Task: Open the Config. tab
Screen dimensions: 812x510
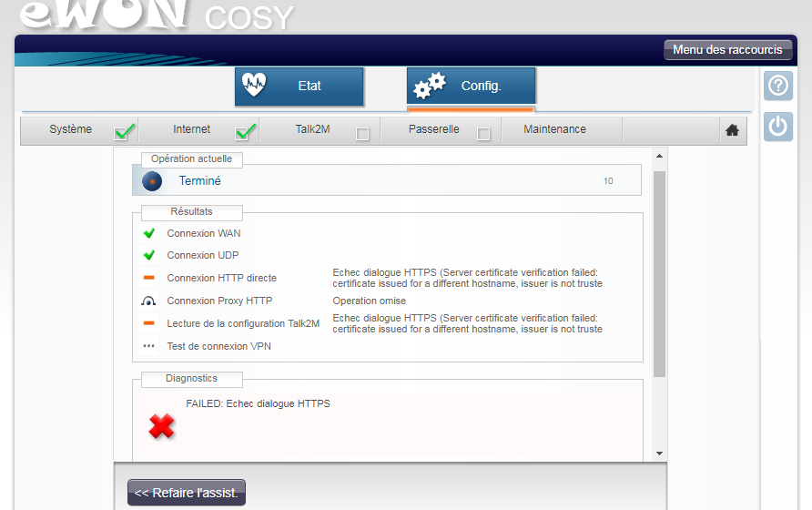Action: pyautogui.click(x=471, y=87)
